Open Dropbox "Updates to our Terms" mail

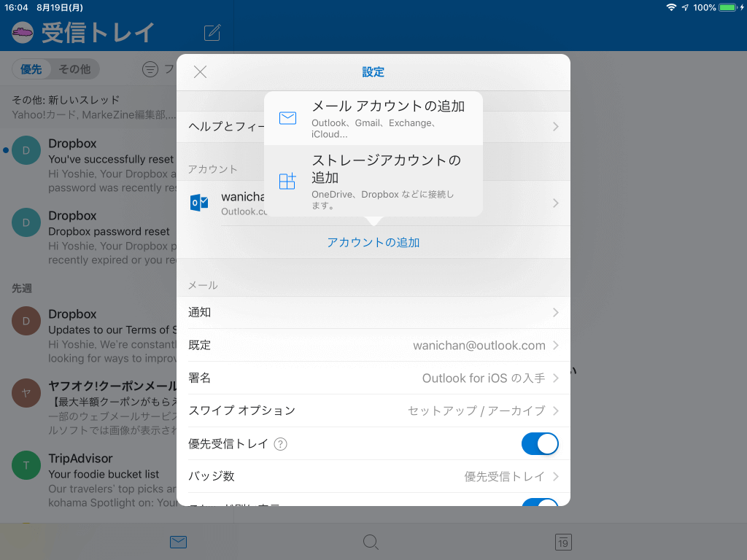[x=88, y=335]
